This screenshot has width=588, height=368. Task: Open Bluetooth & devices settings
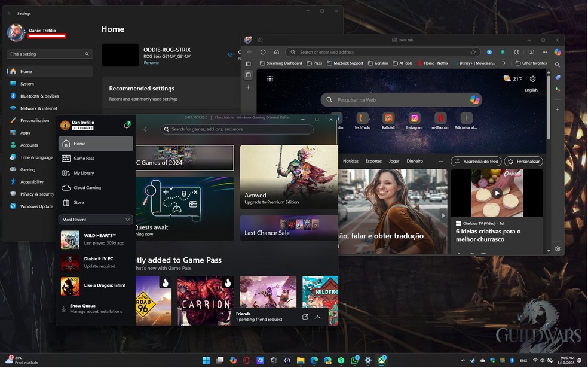(39, 96)
